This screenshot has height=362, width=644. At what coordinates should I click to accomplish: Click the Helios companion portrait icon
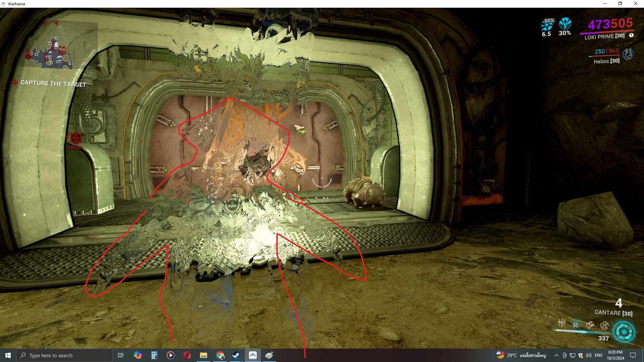click(x=629, y=54)
